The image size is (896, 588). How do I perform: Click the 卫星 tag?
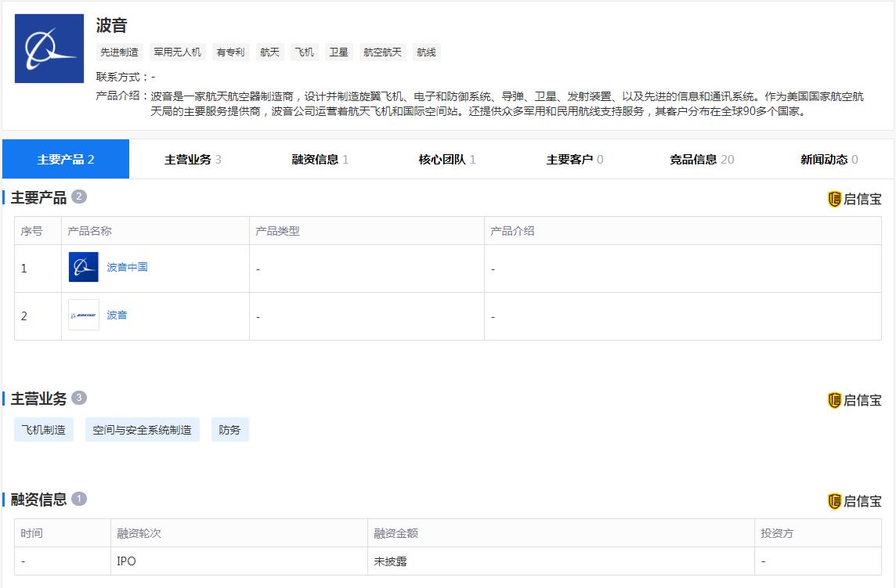tap(338, 52)
